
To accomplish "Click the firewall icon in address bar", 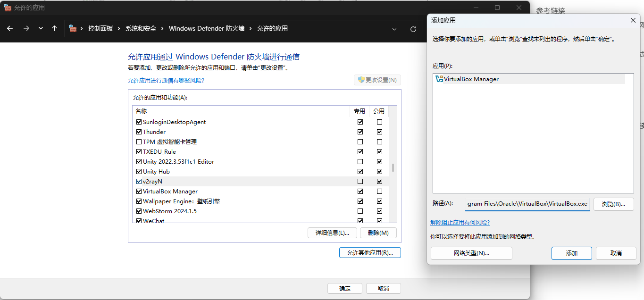I will pyautogui.click(x=73, y=28).
